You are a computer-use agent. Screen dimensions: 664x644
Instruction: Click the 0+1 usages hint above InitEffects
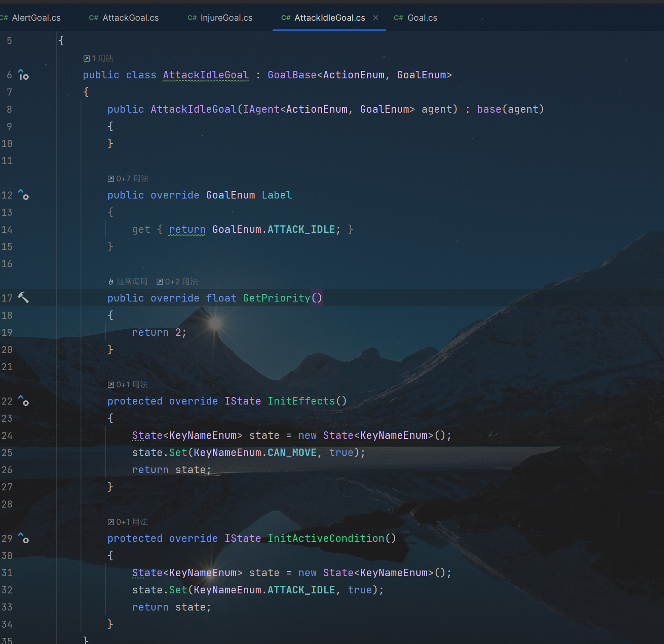tap(128, 385)
